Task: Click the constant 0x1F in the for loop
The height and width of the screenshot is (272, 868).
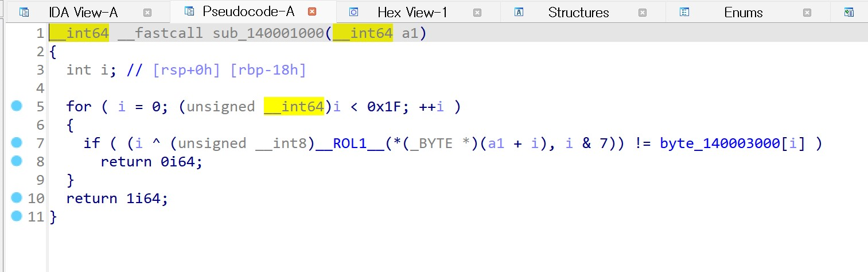Action: click(x=384, y=107)
